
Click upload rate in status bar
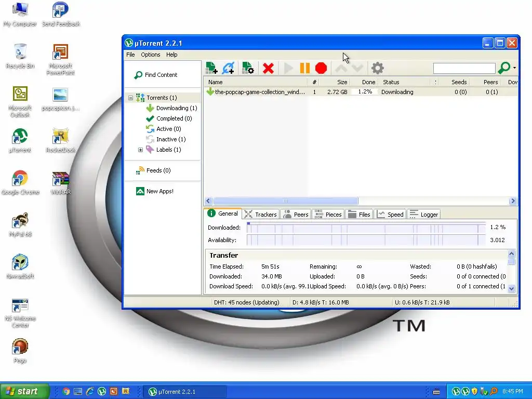pos(422,302)
